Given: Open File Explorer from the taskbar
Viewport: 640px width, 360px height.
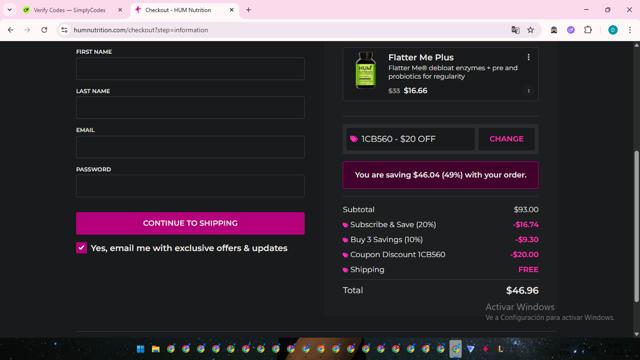Looking at the screenshot, I should click(156, 349).
